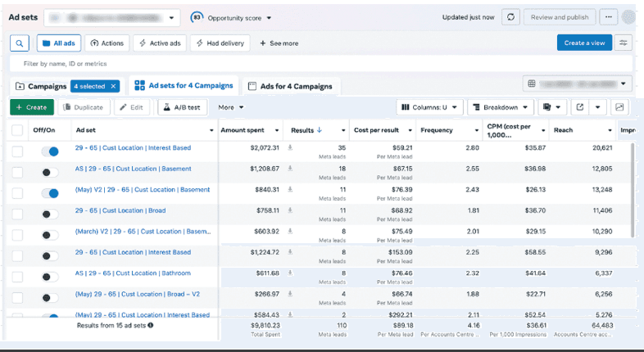Click download icon for $611.68 row
644x352 pixels.
click(x=290, y=273)
